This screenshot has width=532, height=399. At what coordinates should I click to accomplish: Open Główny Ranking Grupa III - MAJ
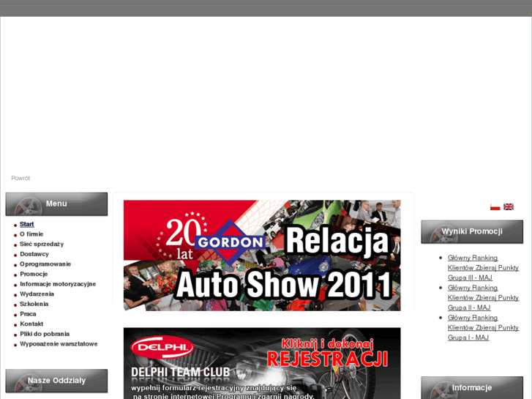pos(483,267)
